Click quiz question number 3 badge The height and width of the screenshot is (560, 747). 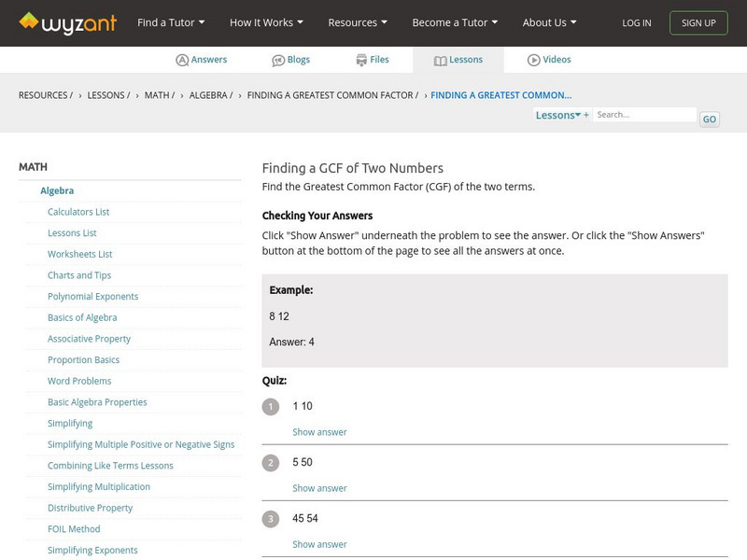271,519
